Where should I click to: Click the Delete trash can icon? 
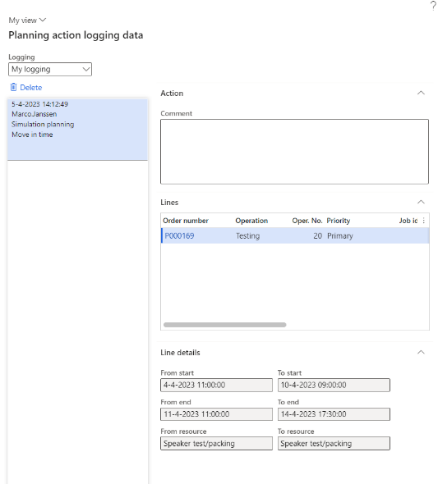13,87
